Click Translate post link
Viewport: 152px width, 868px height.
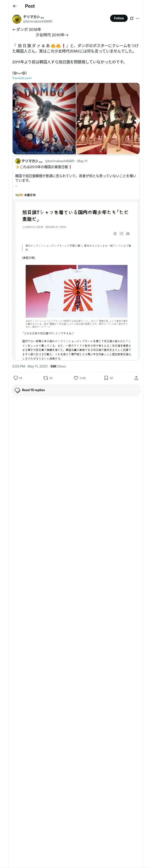pos(22,78)
